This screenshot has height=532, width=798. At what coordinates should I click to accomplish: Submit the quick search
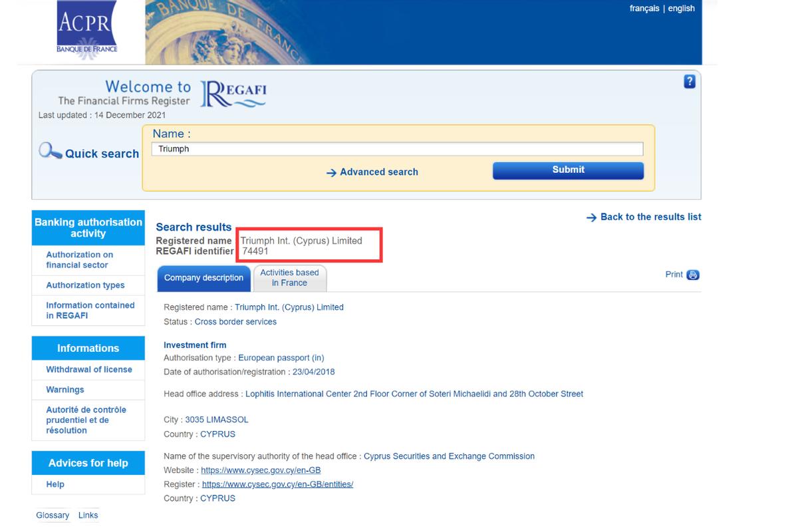(568, 170)
